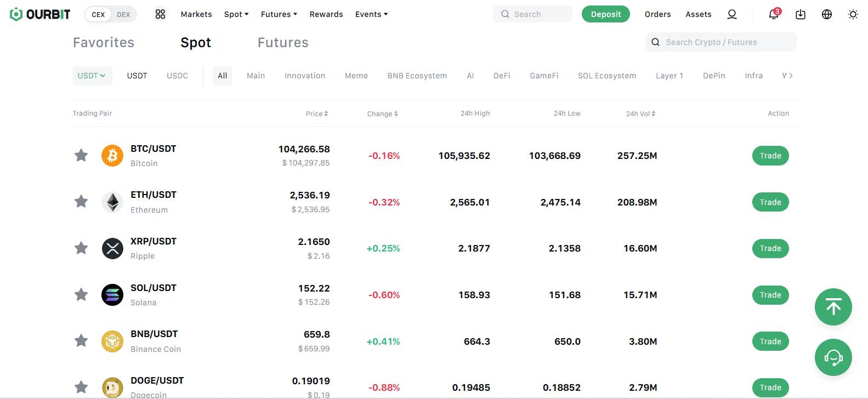Viewport: 868px width, 399px height.
Task: Click the Solana coin icon
Action: [x=112, y=295]
